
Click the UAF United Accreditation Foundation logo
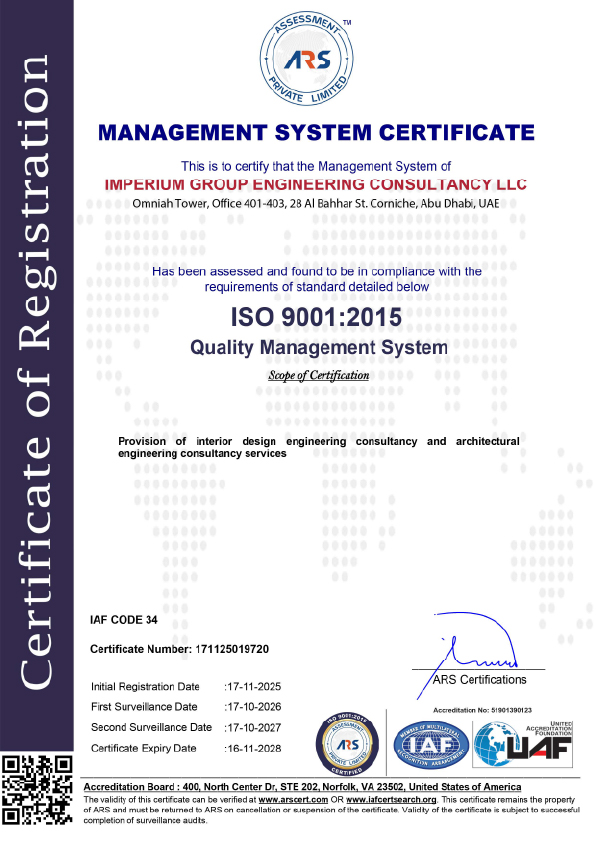pos(523,744)
